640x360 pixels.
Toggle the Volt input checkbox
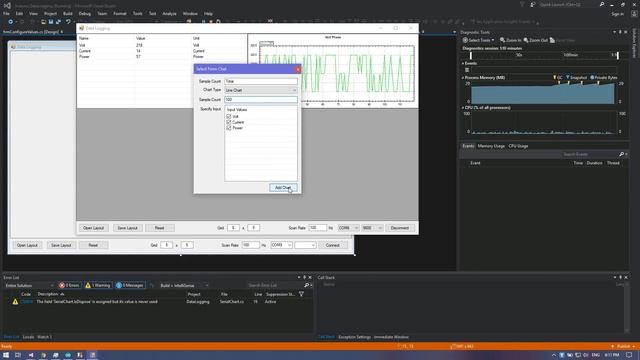(x=229, y=116)
